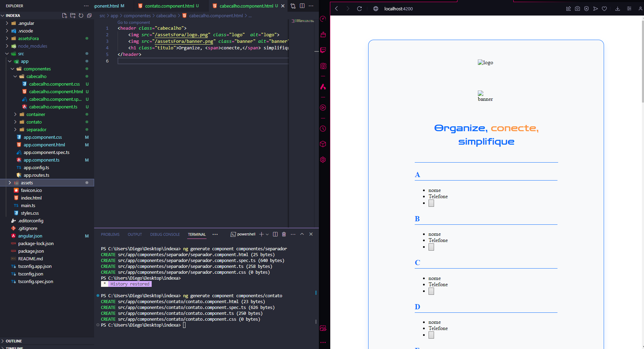Take a browser snapshot with the camera icon
This screenshot has height=349, width=644.
(577, 9)
